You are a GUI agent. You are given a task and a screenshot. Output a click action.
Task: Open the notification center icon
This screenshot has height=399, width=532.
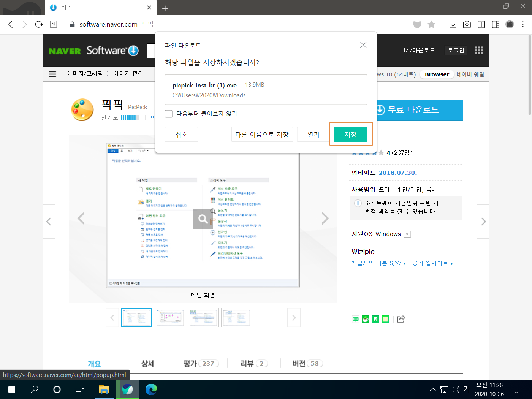tap(516, 389)
